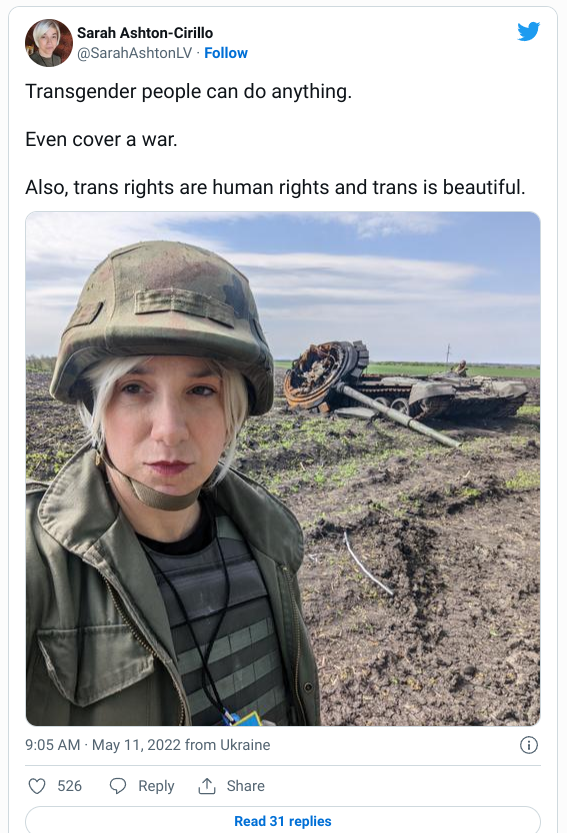Click the destroyed tank in the photo

405,388
